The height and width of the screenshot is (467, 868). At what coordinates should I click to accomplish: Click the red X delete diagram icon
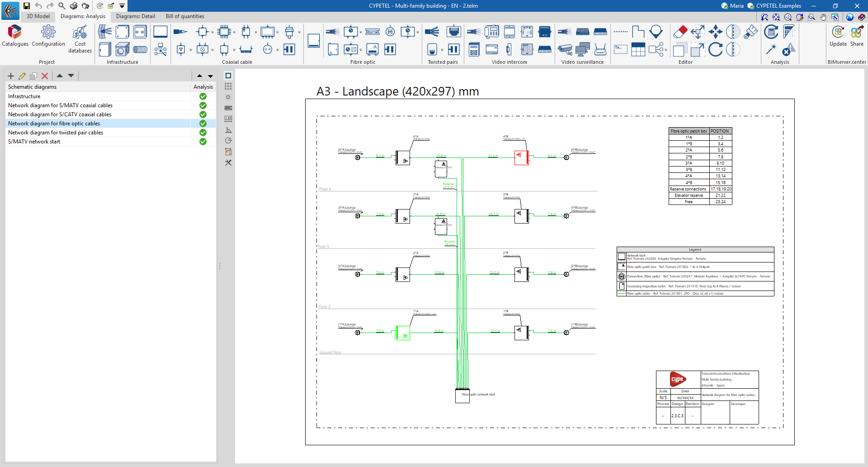click(45, 76)
